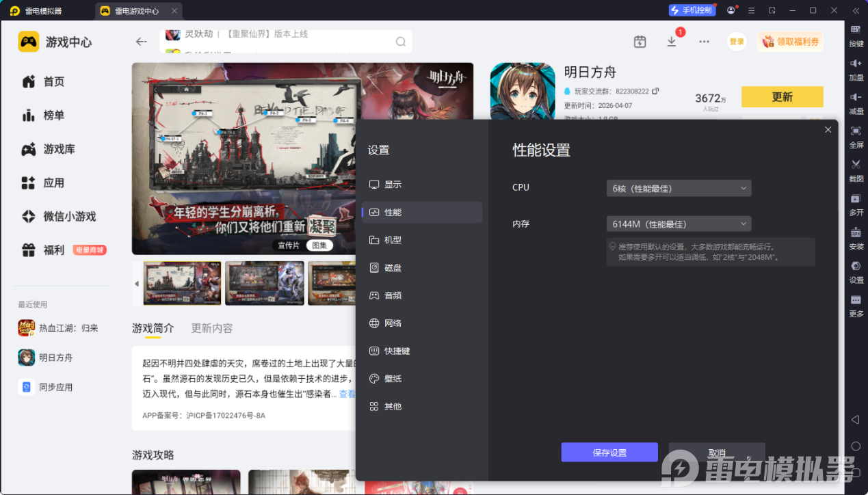Go back with the left arrow

141,42
